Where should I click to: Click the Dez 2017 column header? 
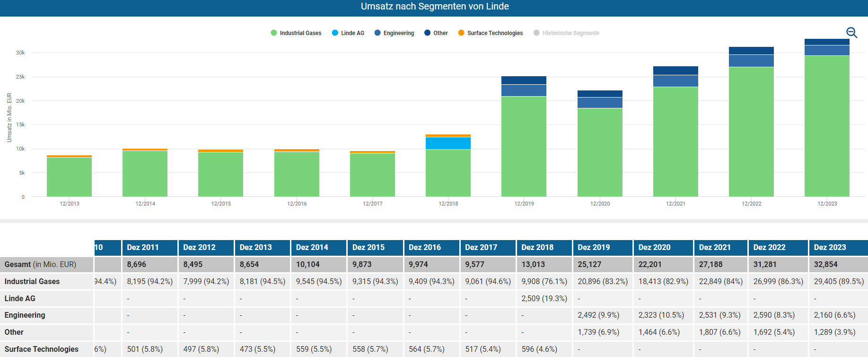[488, 248]
